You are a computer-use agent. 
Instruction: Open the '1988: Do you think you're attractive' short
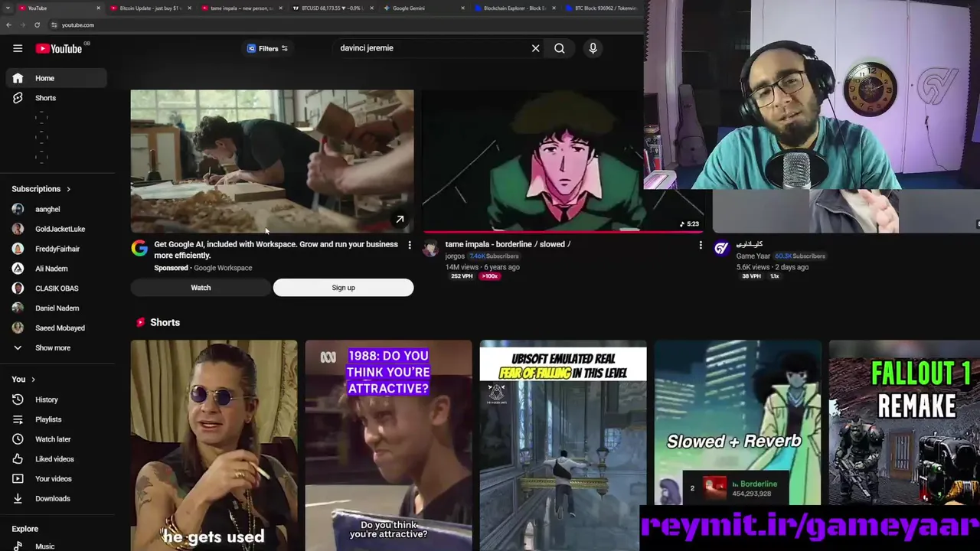[388, 445]
